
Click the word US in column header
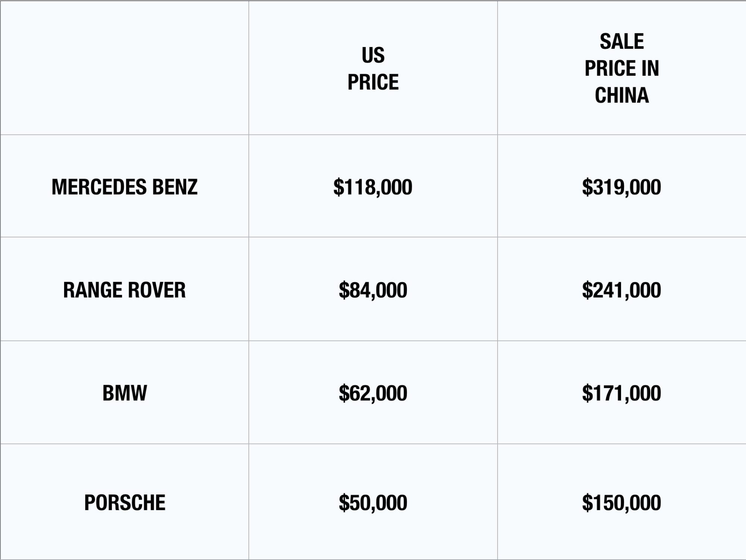pos(373,55)
